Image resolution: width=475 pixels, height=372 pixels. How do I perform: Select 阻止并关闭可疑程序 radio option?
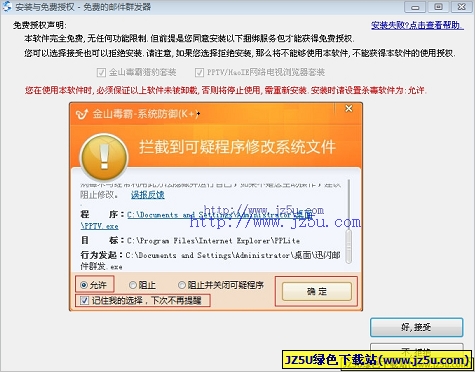coord(182,285)
